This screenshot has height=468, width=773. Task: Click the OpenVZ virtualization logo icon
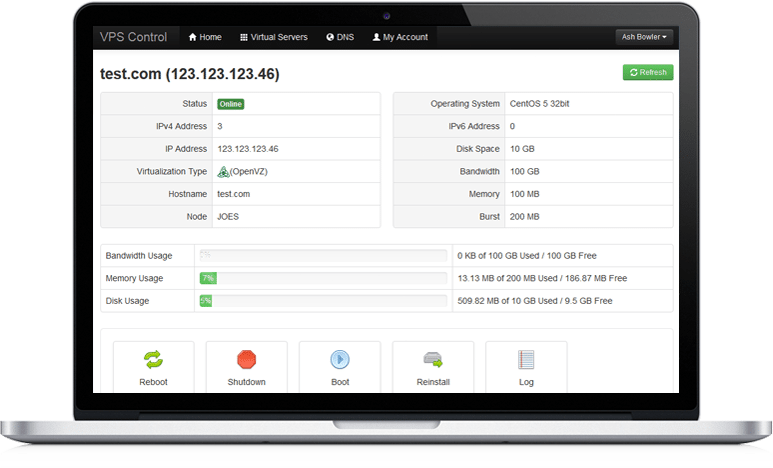(x=223, y=171)
